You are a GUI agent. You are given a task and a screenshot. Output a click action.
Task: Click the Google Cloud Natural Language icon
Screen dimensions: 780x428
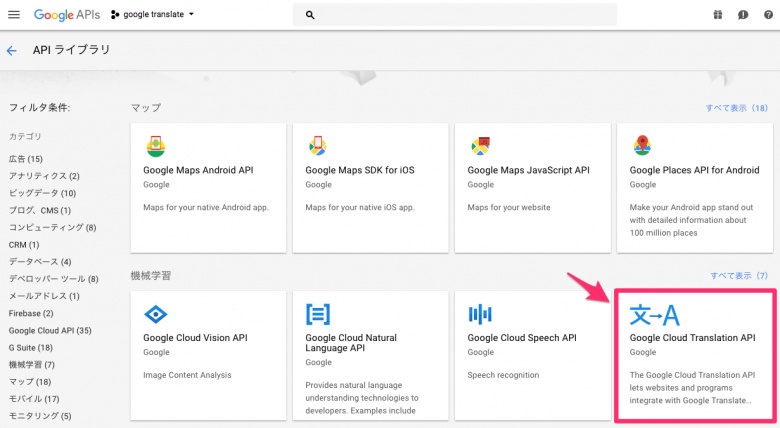click(317, 315)
